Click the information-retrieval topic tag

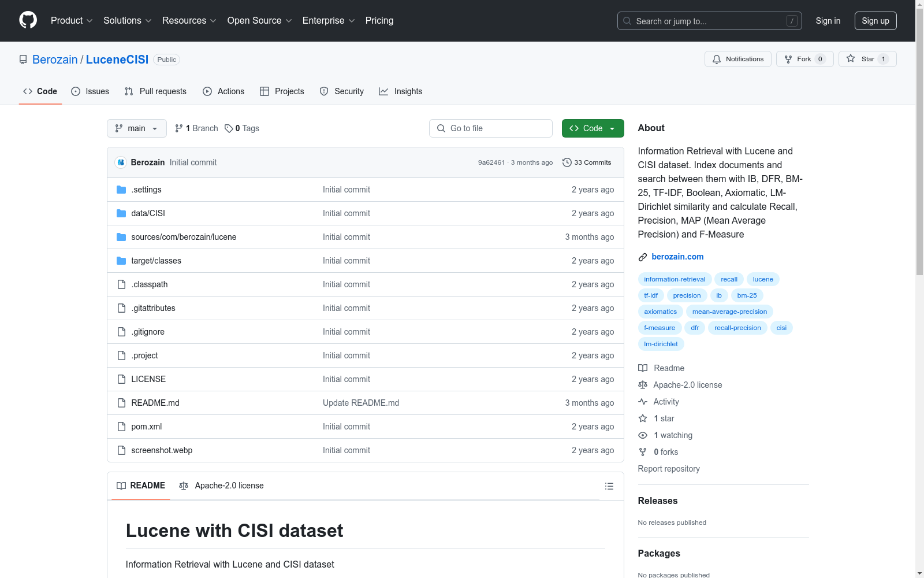[x=675, y=279]
